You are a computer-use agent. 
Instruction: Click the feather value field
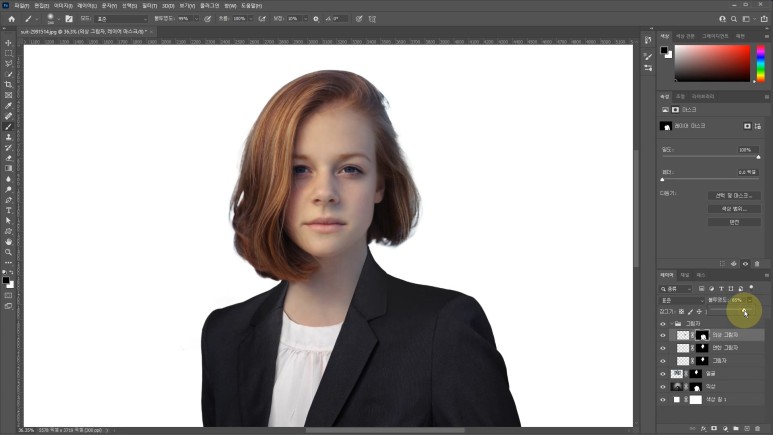point(747,172)
